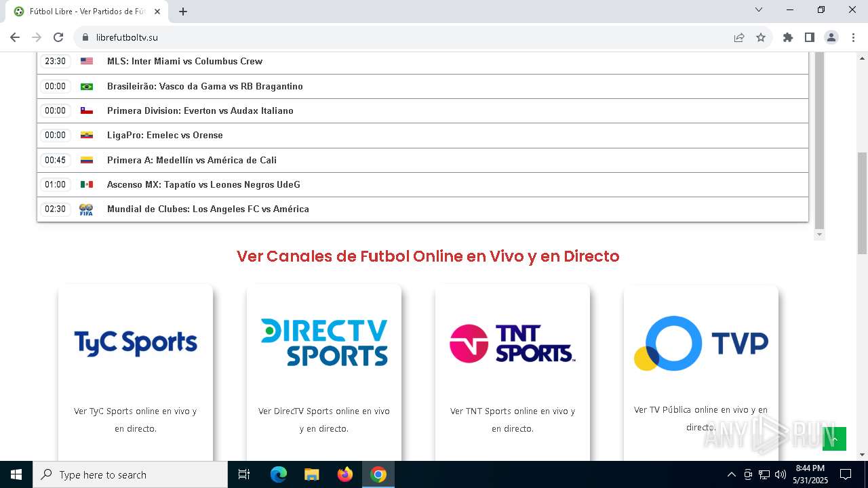
Task: Click the match list inner scrollbar
Action: 819,141
